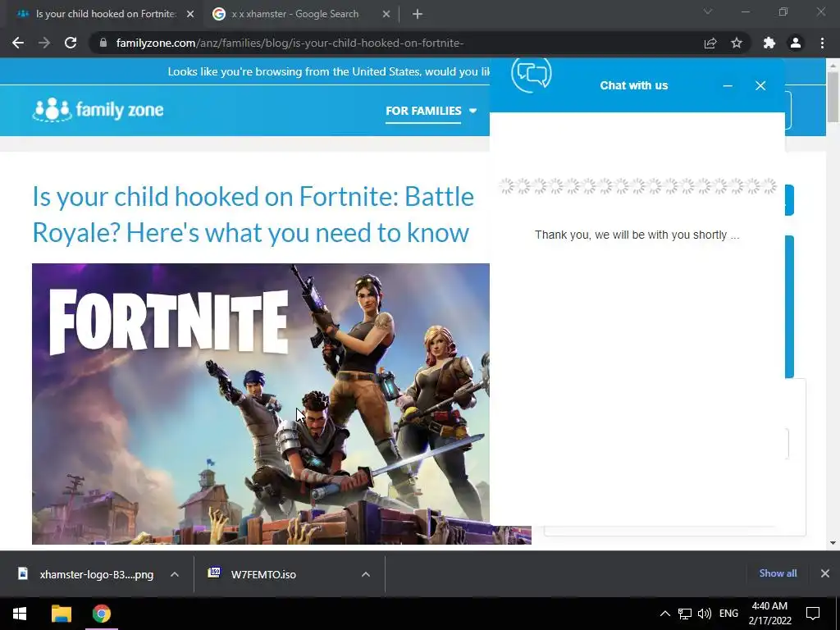
Task: Expand the FOR FAMILIES menu
Action: (431, 111)
